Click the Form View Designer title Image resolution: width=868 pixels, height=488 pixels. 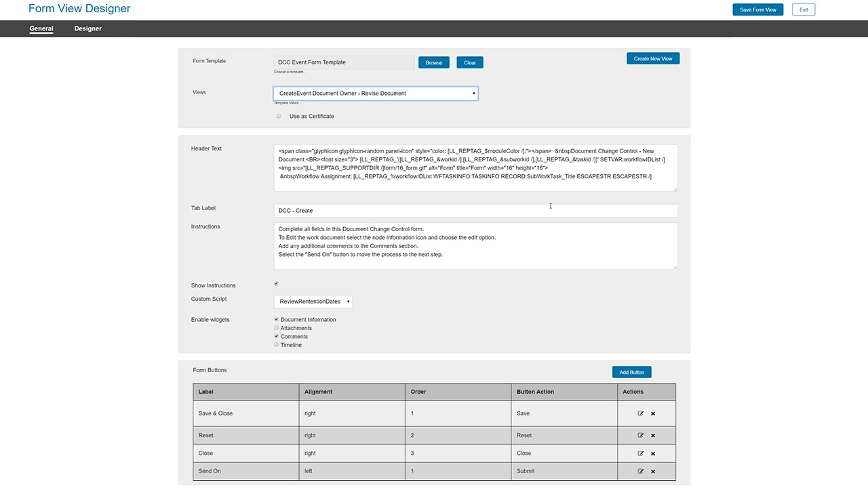click(x=79, y=9)
